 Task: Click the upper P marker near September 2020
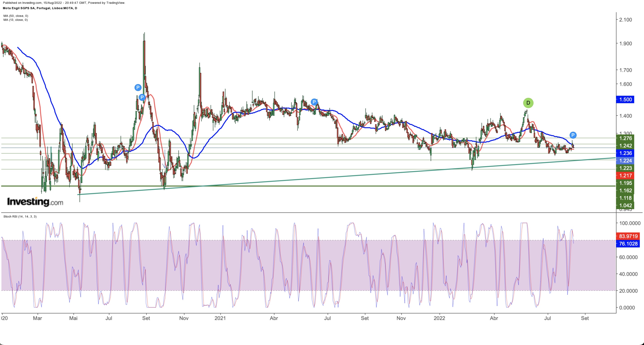(x=138, y=87)
